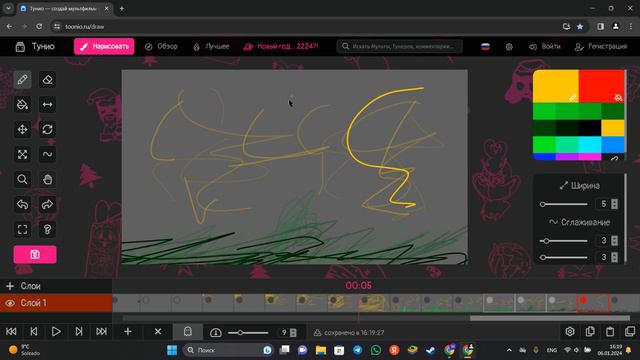Image resolution: width=640 pixels, height=360 pixels.
Task: Open the Нарисовать tab
Action: click(x=104, y=47)
